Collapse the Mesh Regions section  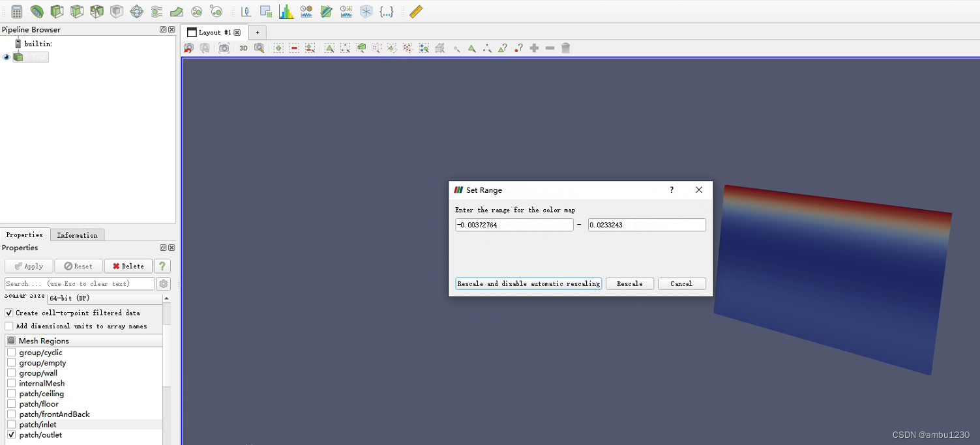point(12,340)
